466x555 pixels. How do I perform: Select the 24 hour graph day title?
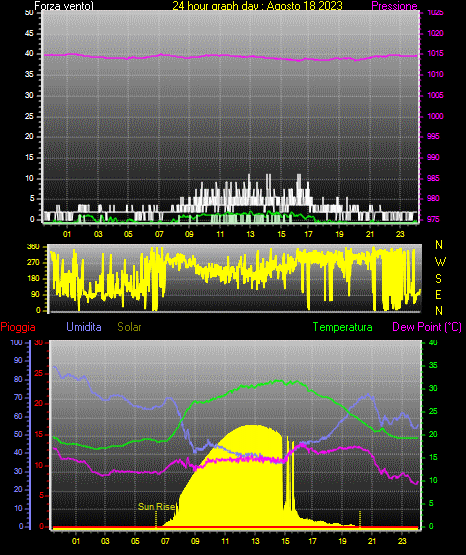[257, 6]
